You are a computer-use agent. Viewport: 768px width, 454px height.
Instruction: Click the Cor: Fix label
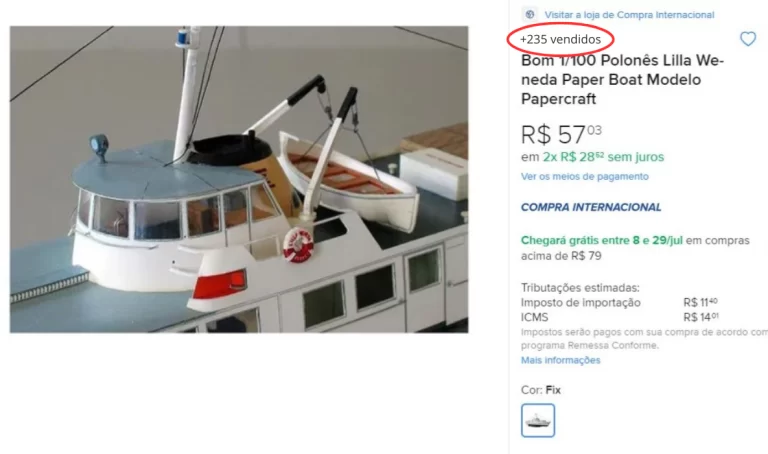point(540,390)
